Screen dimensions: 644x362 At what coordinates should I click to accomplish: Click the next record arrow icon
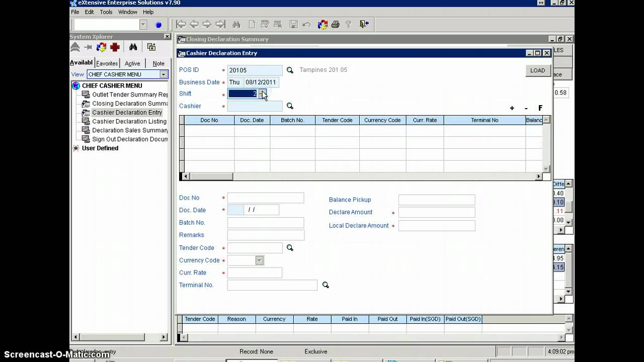207,24
